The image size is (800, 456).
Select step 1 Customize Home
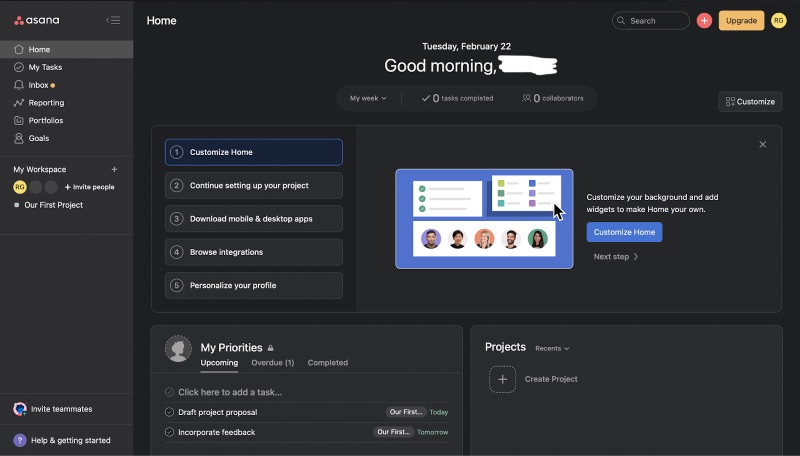pos(254,152)
